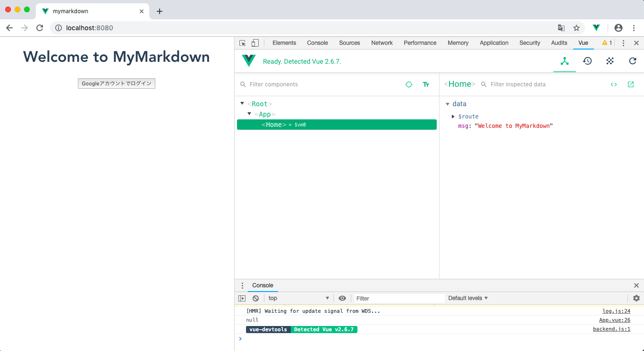Open the Default levels dropdown
644x351 pixels.
468,298
